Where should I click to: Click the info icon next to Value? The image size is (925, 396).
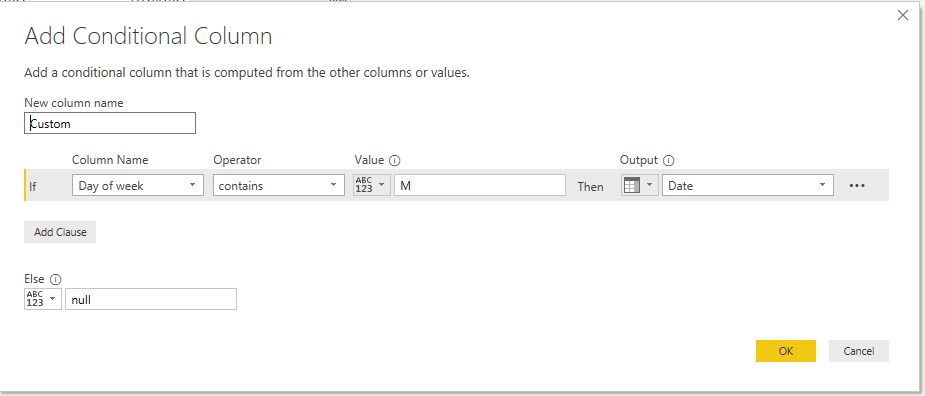tap(395, 161)
